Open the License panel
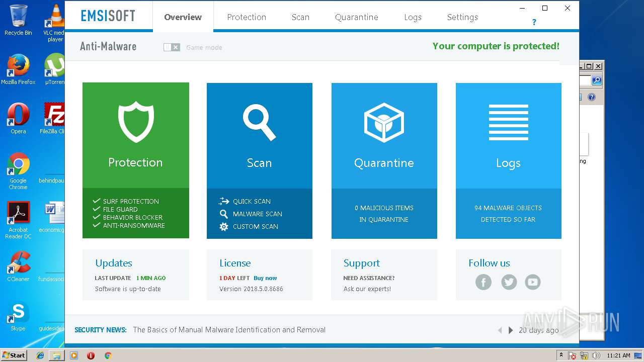This screenshot has height=362, width=644. (x=260, y=275)
